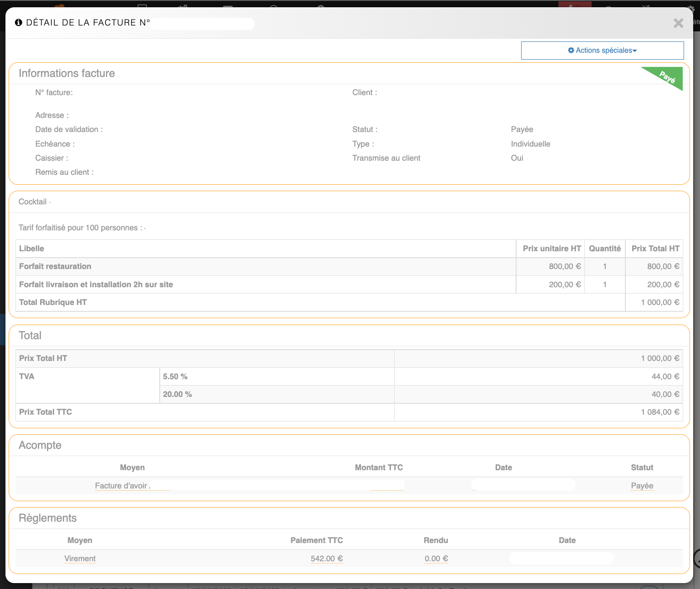Click the Règlements section heading
Screen dimensions: 700x589
click(x=48, y=518)
